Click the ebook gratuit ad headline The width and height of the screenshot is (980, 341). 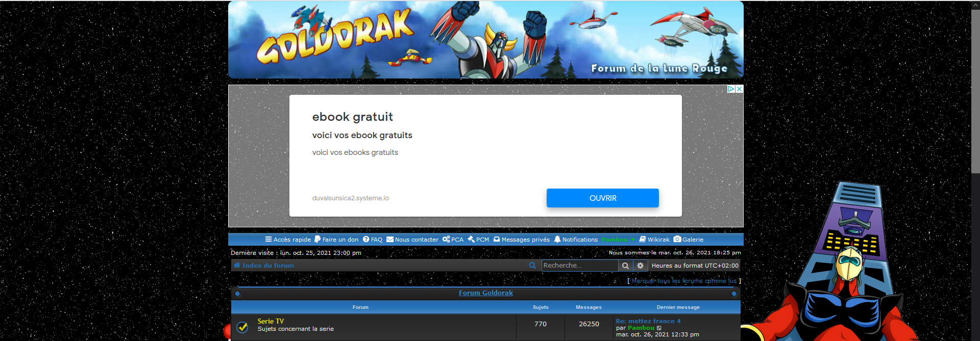[353, 117]
